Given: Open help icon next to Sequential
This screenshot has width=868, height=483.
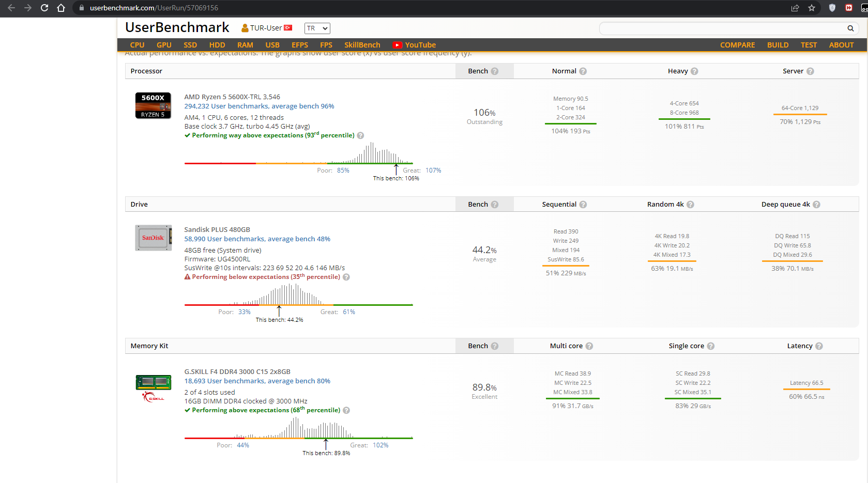Looking at the screenshot, I should [x=583, y=205].
